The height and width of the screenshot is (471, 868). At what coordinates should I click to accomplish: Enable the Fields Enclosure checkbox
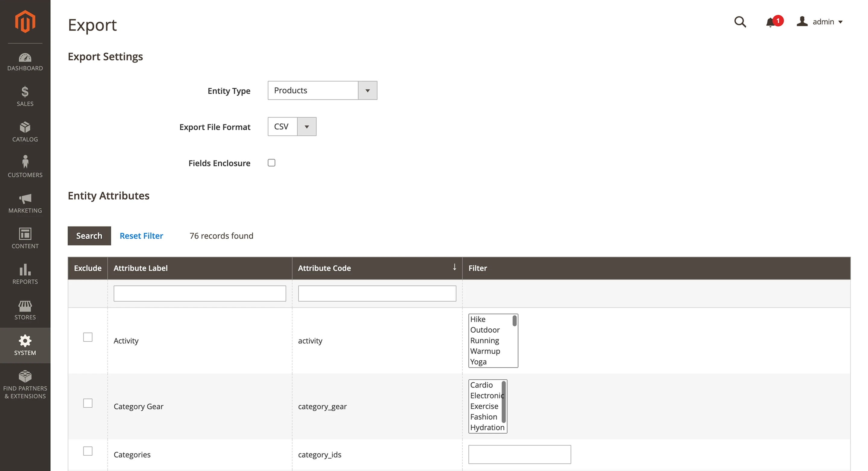click(x=271, y=163)
